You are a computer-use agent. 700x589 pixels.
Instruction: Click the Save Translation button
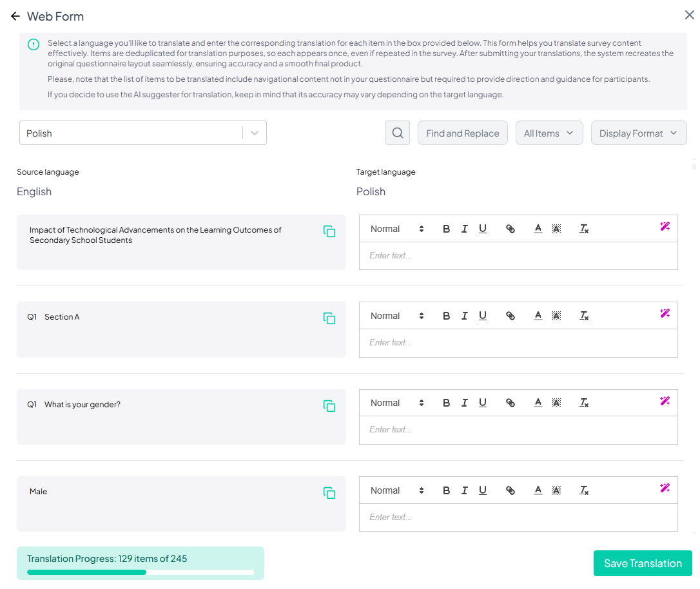click(x=643, y=563)
